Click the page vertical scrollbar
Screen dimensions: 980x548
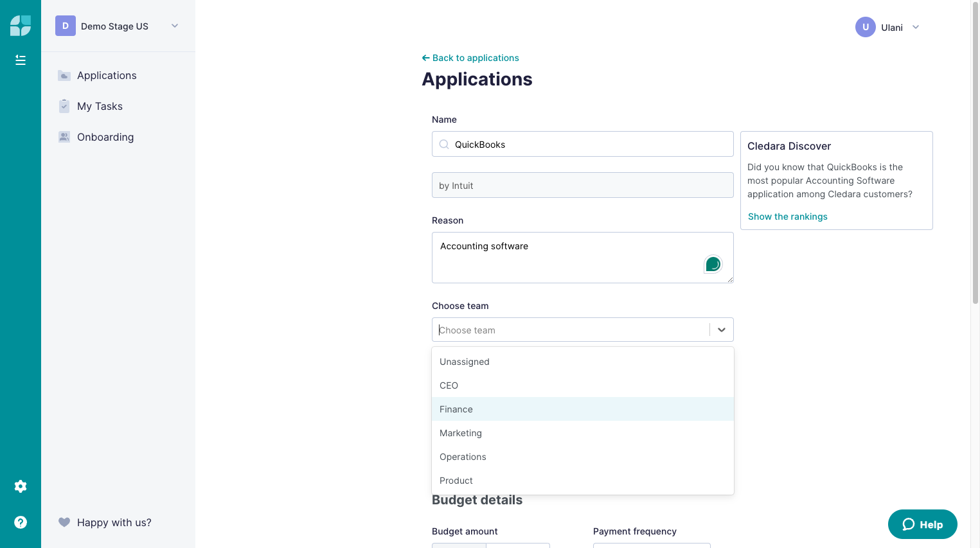click(976, 154)
